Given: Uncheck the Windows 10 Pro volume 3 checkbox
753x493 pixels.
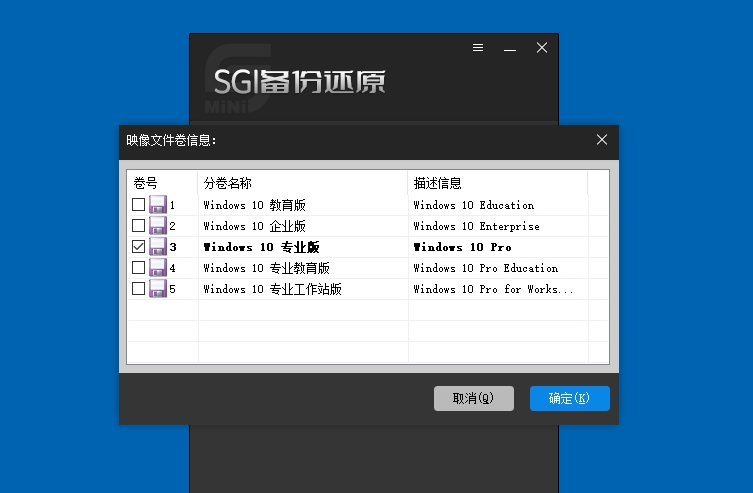Looking at the screenshot, I should coord(138,247).
